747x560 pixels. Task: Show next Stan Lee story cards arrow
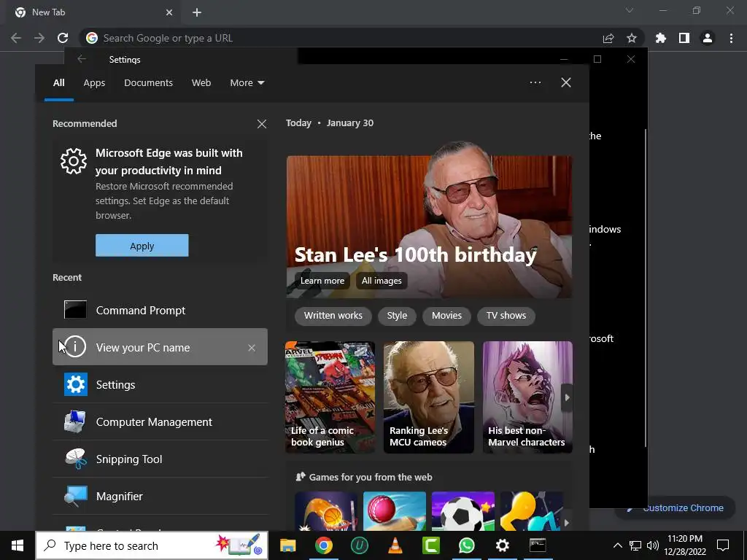click(566, 397)
